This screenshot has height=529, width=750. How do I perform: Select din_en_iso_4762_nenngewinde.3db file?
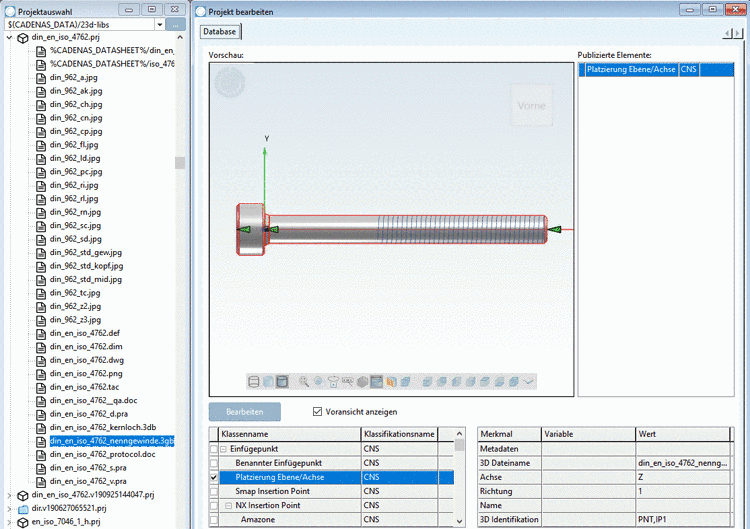point(112,441)
